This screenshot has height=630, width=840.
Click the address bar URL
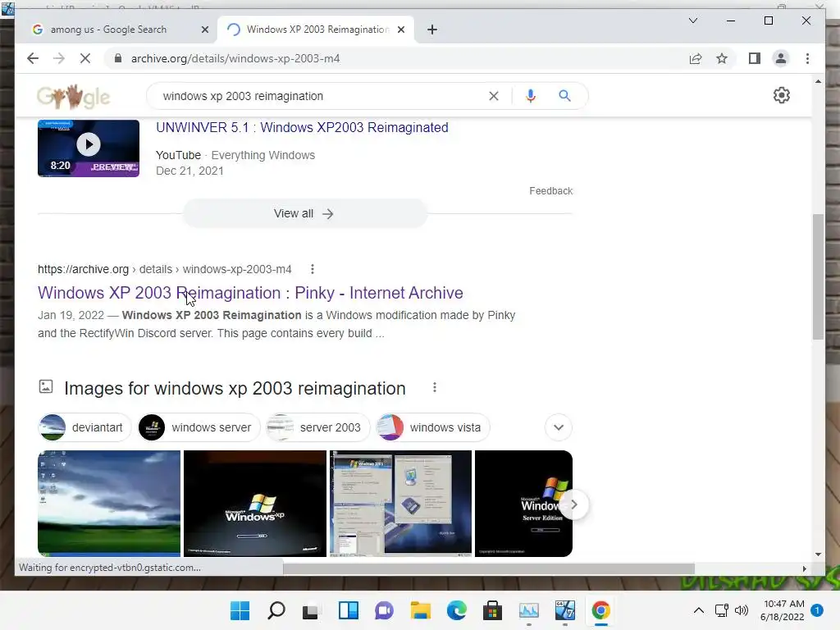(x=235, y=58)
